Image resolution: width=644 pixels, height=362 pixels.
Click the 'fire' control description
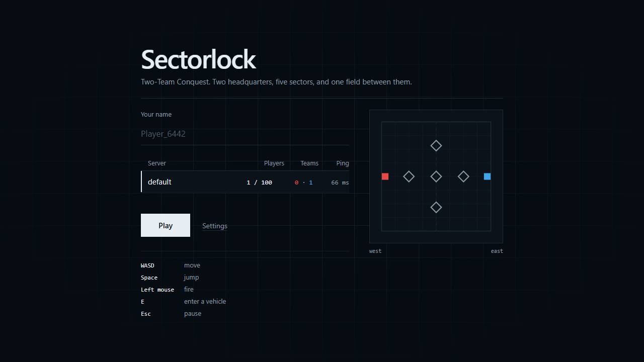pos(189,290)
